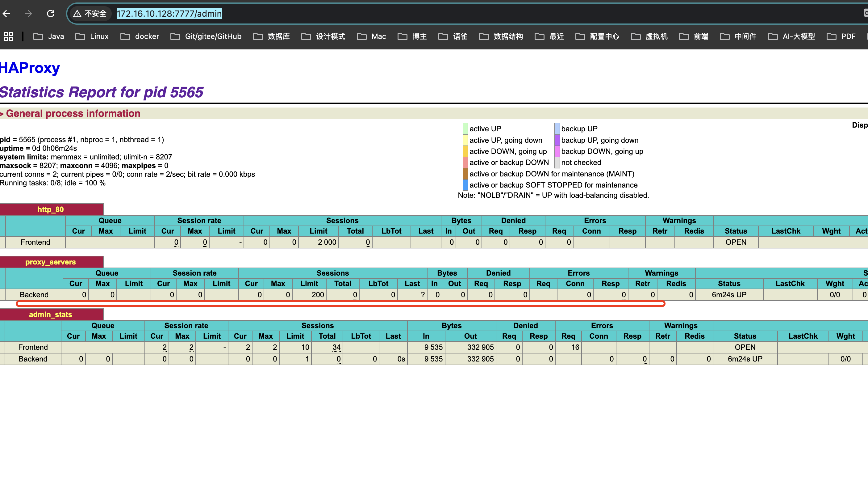Viewport: 868px width, 482px height.
Task: Click the Frontend row label in http_80
Action: point(35,242)
